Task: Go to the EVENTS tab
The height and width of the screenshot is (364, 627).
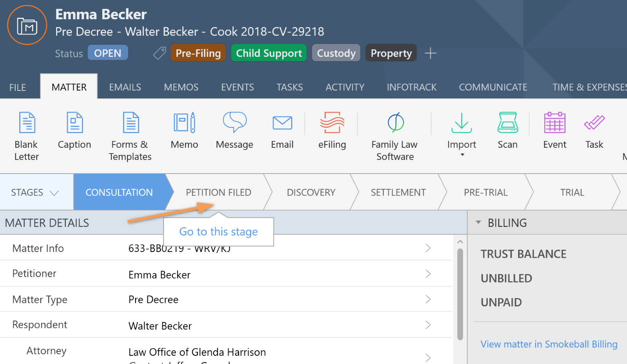Action: (x=237, y=87)
